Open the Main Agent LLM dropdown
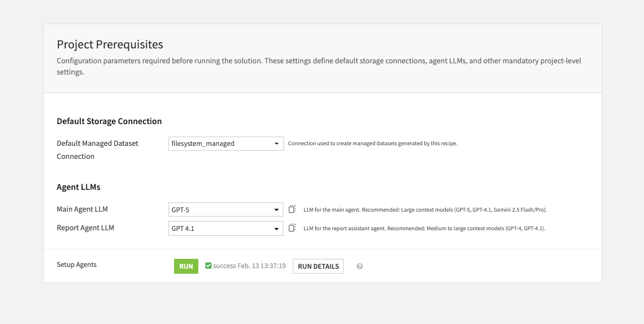Image resolution: width=644 pixels, height=324 pixels. pyautogui.click(x=226, y=210)
